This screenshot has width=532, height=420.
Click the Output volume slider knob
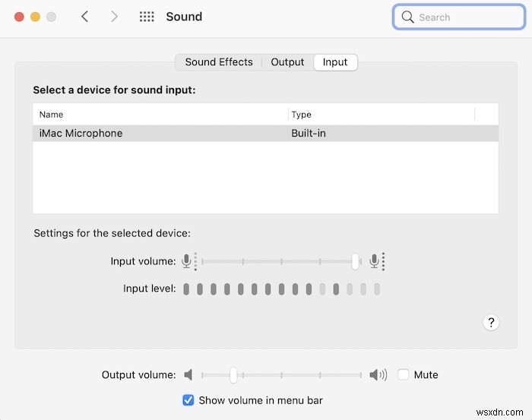coord(233,374)
